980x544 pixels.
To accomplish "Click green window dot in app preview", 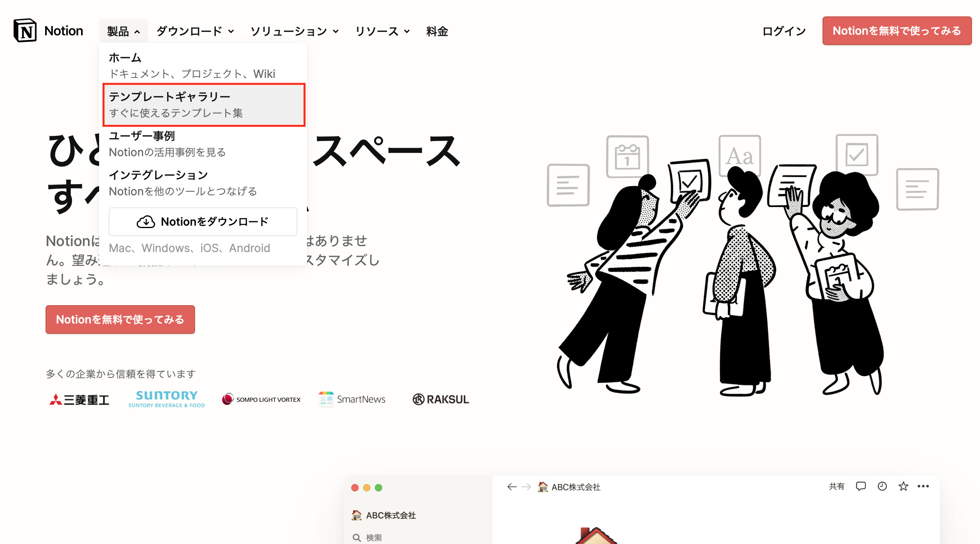I will point(378,488).
